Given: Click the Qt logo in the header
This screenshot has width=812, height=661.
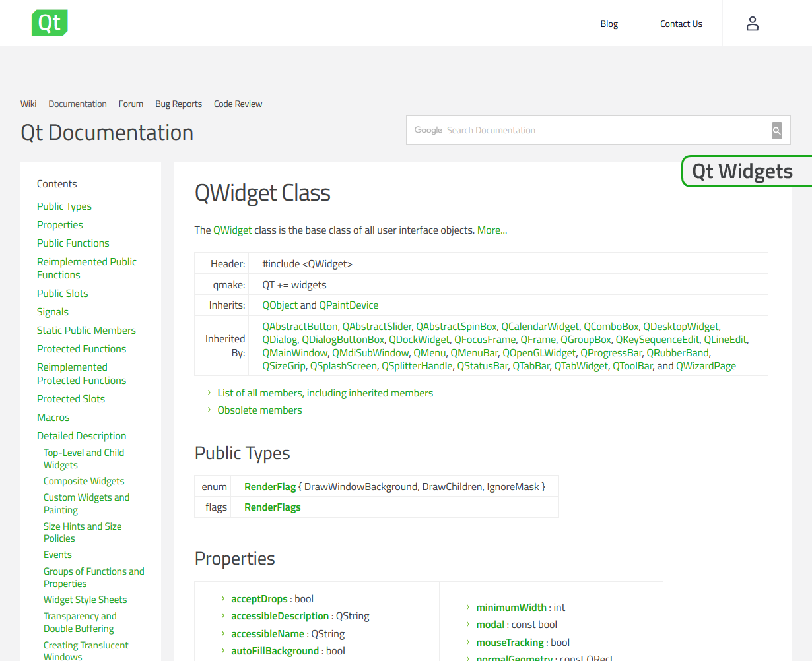Looking at the screenshot, I should coord(50,22).
